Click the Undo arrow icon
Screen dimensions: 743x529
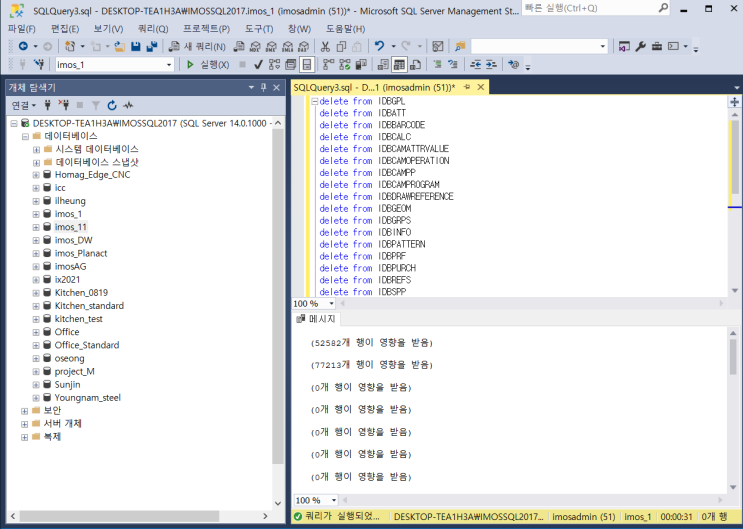click(x=379, y=47)
